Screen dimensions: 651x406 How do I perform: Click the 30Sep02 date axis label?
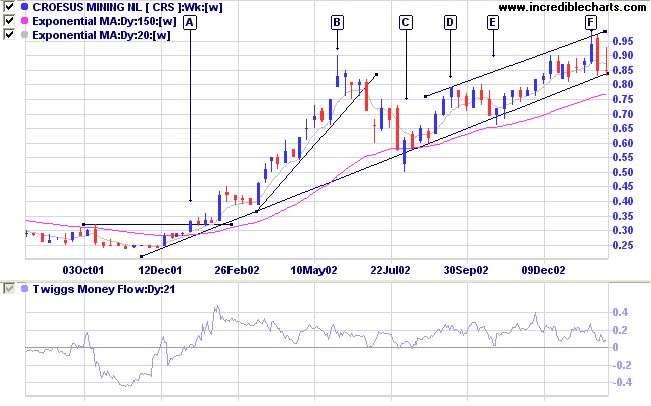(x=466, y=270)
